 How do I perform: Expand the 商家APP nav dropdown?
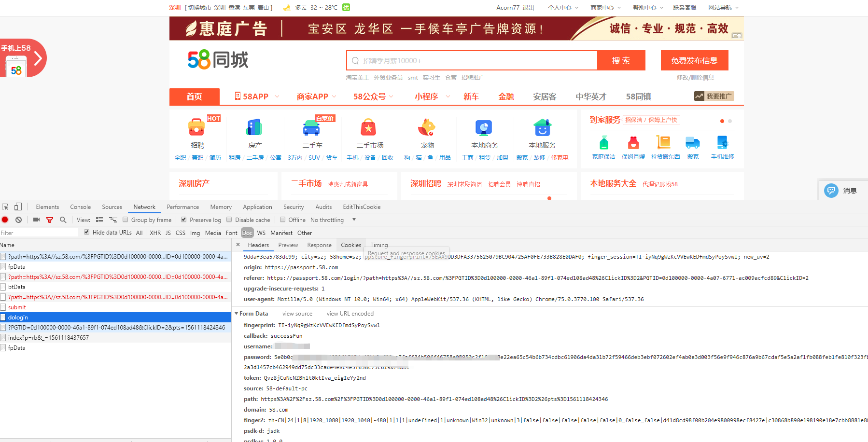pyautogui.click(x=334, y=97)
